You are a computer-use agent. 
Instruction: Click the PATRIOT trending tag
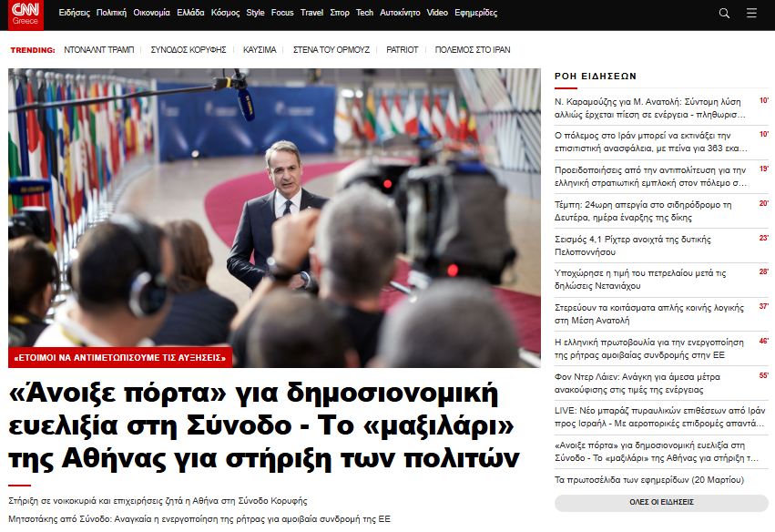tap(403, 50)
